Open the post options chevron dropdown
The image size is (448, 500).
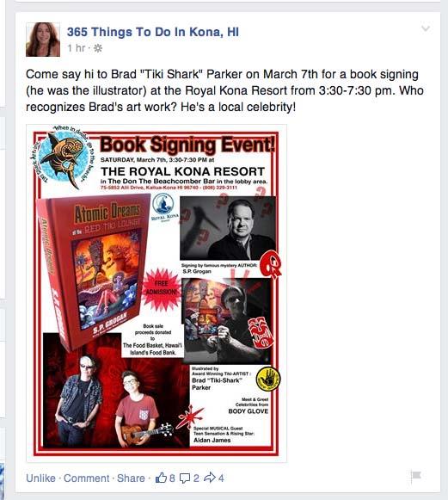(426, 28)
